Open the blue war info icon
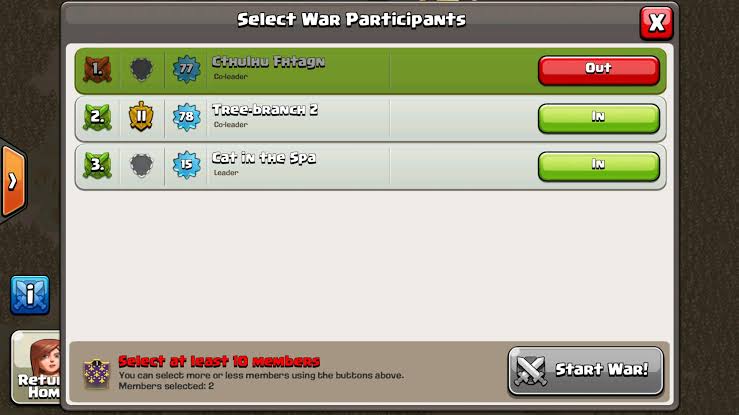 point(30,295)
